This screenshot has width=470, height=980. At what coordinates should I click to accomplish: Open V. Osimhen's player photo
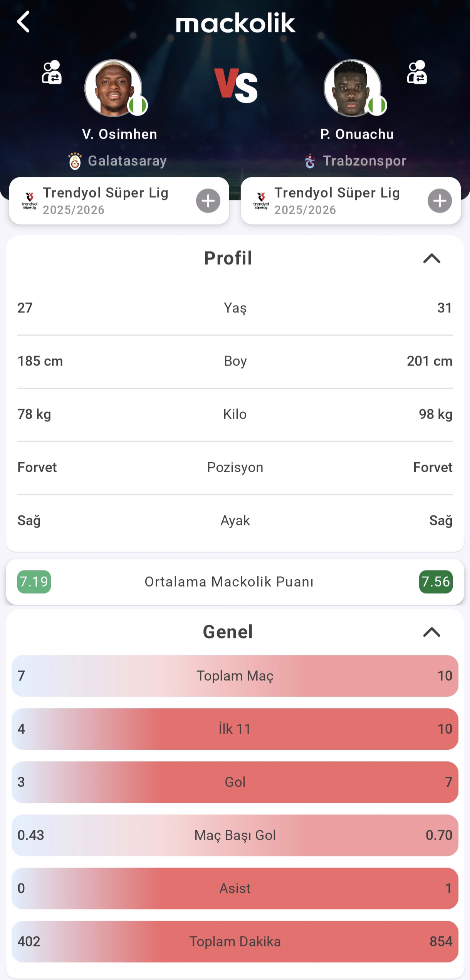pos(113,88)
